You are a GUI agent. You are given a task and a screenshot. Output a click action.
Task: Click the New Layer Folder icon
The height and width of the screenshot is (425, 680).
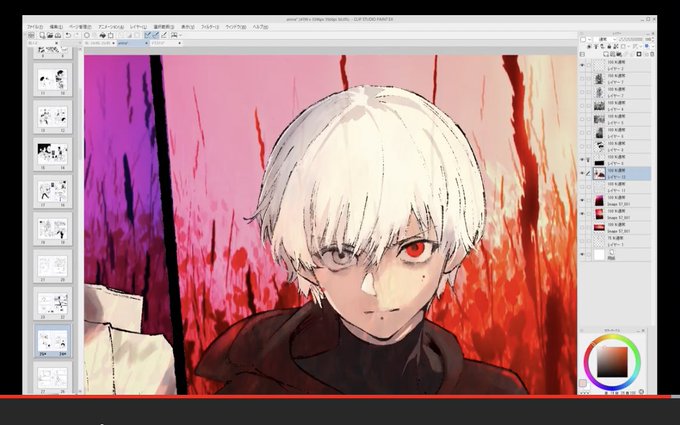point(619,54)
